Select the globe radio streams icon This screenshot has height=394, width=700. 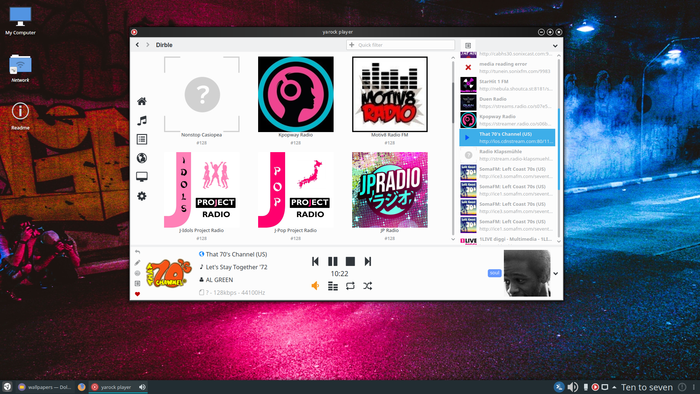pos(142,158)
